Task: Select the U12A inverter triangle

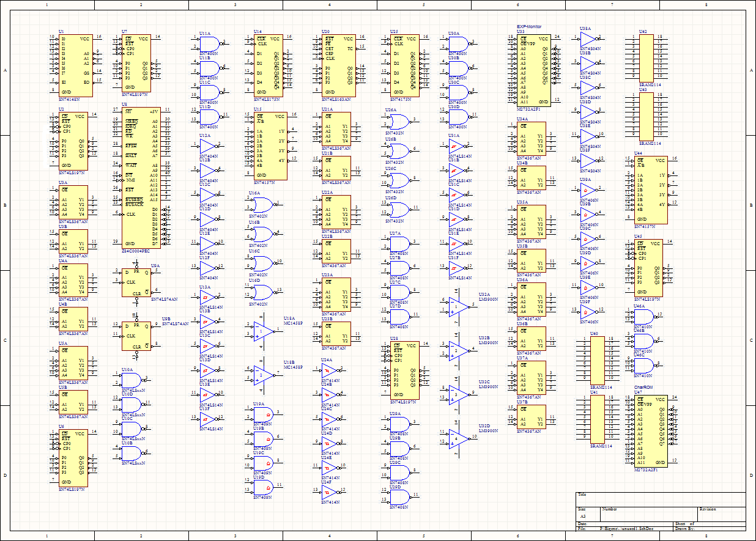Action: coord(209,147)
